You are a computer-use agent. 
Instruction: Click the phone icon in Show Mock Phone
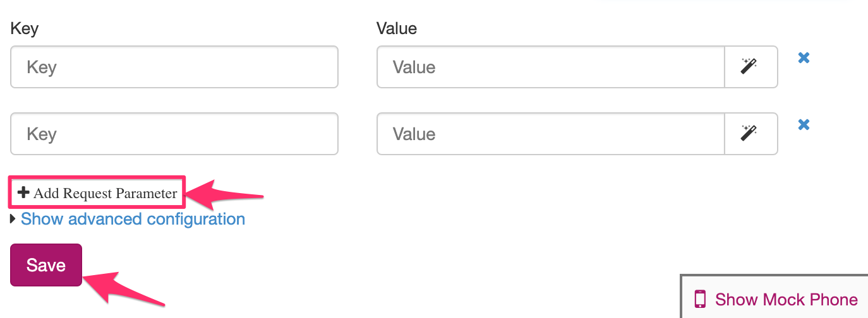tap(700, 299)
